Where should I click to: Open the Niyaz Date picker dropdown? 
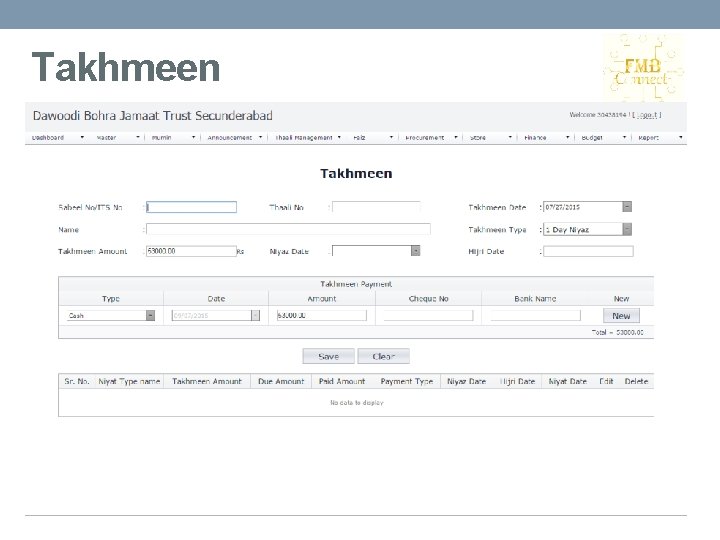416,251
